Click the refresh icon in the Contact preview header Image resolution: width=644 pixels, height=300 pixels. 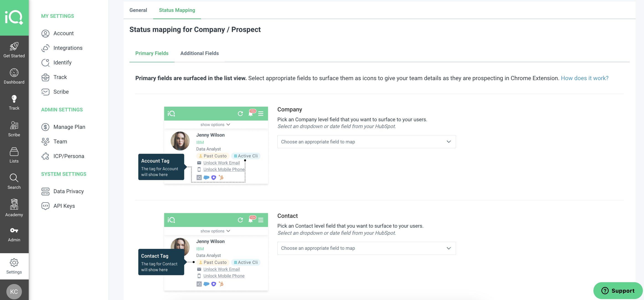[x=240, y=220]
